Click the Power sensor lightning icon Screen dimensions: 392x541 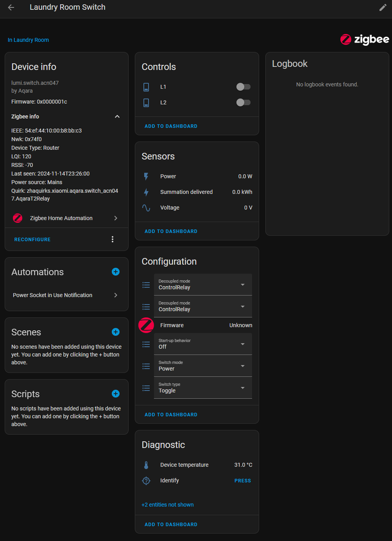[x=146, y=176]
